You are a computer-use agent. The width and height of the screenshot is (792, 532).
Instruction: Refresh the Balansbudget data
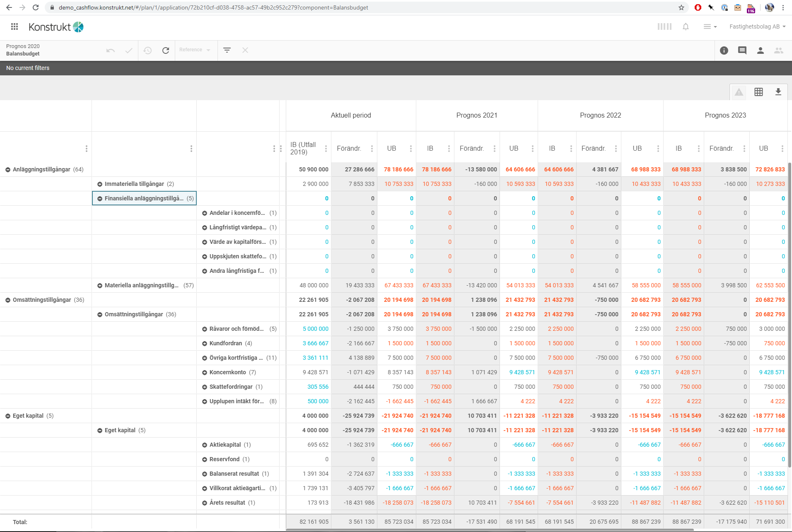[166, 51]
